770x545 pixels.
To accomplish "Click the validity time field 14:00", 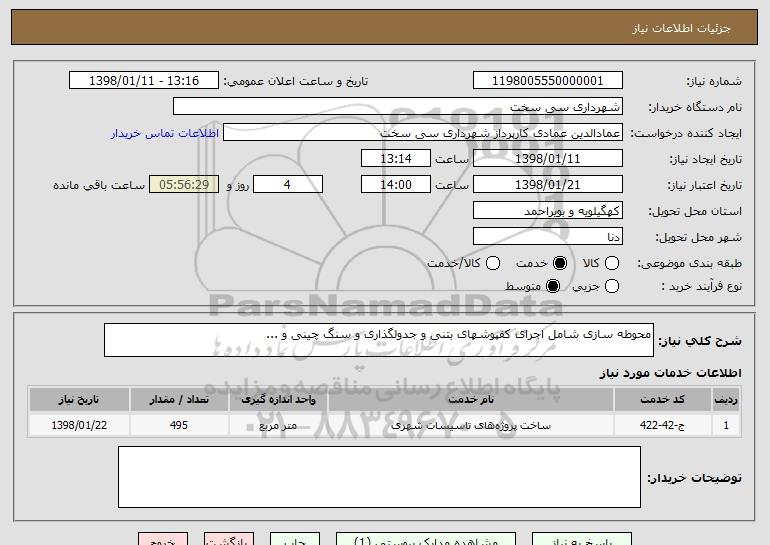I will pos(396,185).
